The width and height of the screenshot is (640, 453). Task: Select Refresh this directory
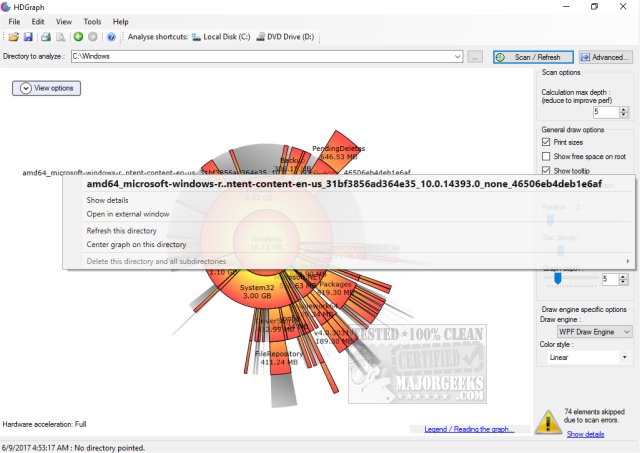[121, 231]
